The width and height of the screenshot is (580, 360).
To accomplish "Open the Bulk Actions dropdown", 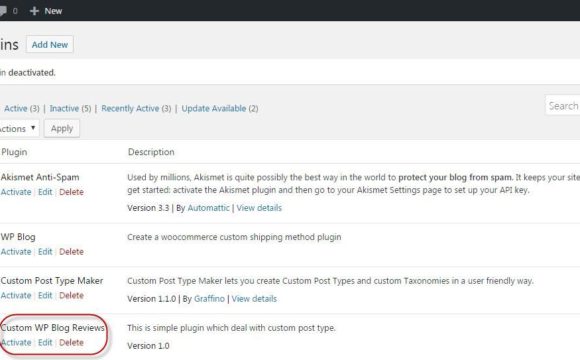I will pos(18,128).
